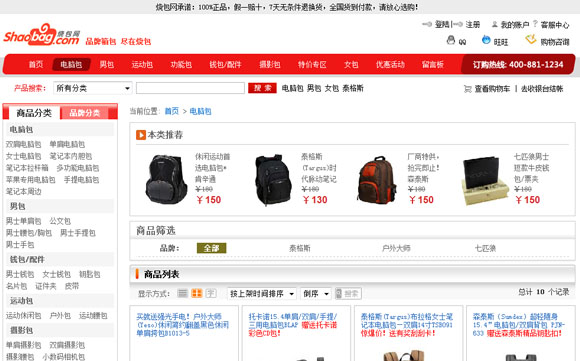Click the 购物咨询 shopping consultation icon

(531, 39)
